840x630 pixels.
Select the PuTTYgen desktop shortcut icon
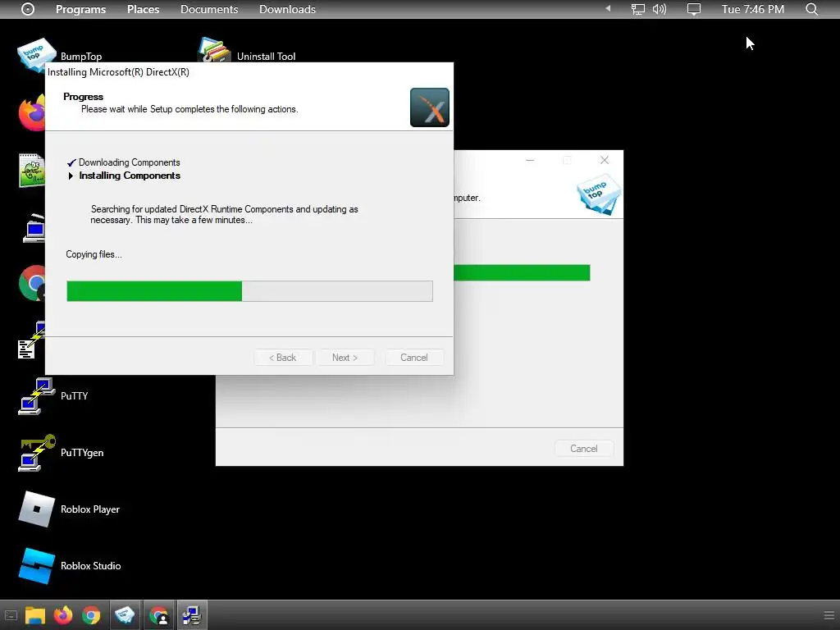pyautogui.click(x=36, y=453)
